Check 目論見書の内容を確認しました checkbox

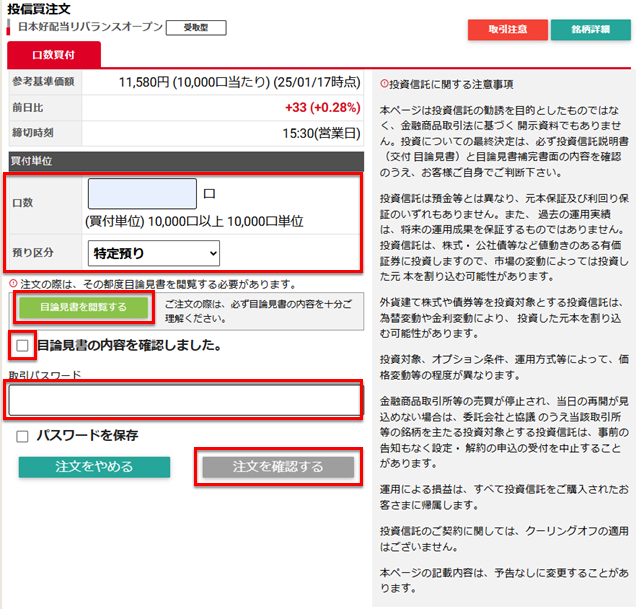pyautogui.click(x=22, y=346)
